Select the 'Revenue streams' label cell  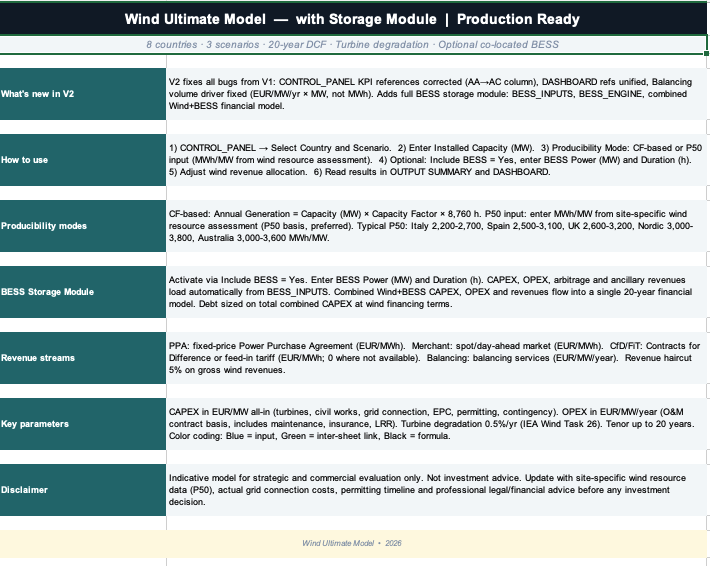coord(83,358)
